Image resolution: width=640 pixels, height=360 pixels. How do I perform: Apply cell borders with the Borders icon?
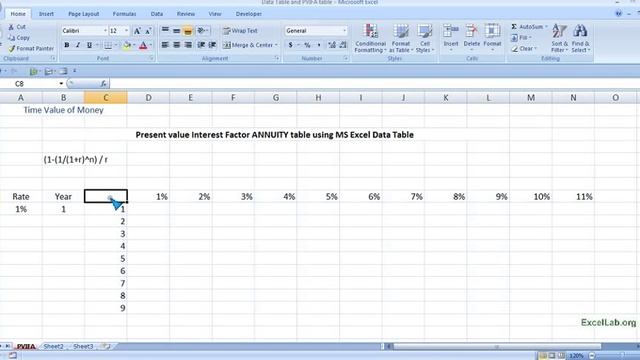[108, 45]
